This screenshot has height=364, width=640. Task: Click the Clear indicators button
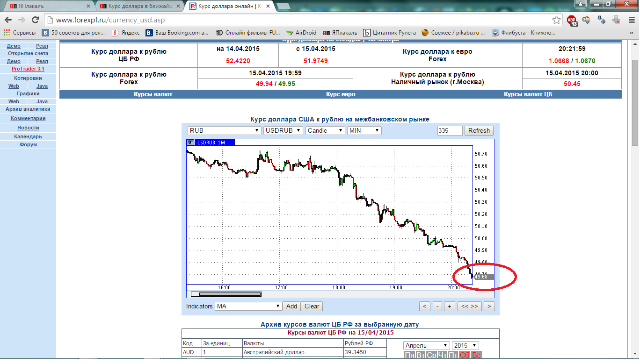click(312, 307)
